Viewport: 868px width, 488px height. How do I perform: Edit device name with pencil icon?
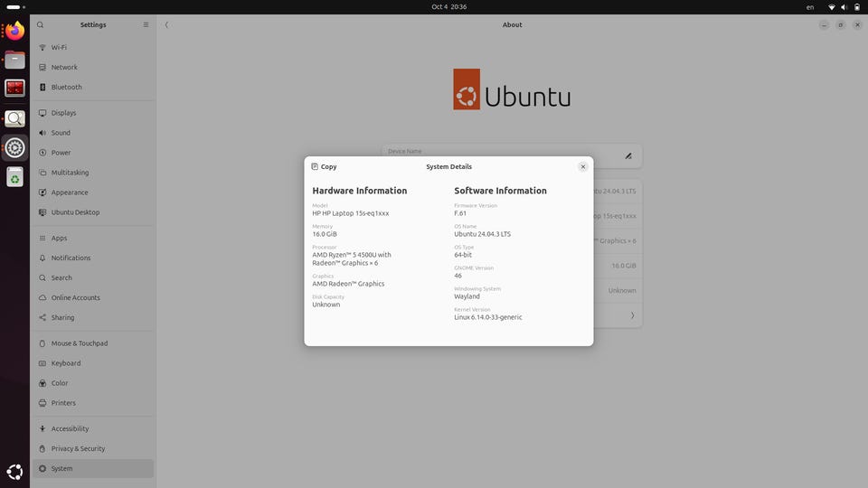tap(628, 156)
